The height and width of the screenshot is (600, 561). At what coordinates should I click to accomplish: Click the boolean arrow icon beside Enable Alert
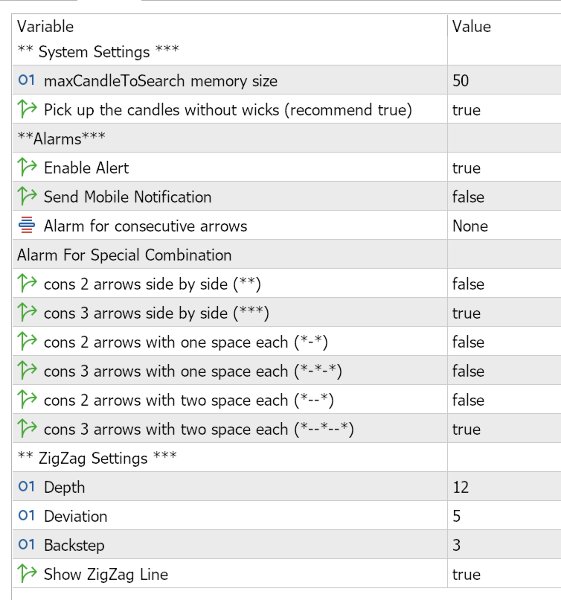(x=27, y=167)
